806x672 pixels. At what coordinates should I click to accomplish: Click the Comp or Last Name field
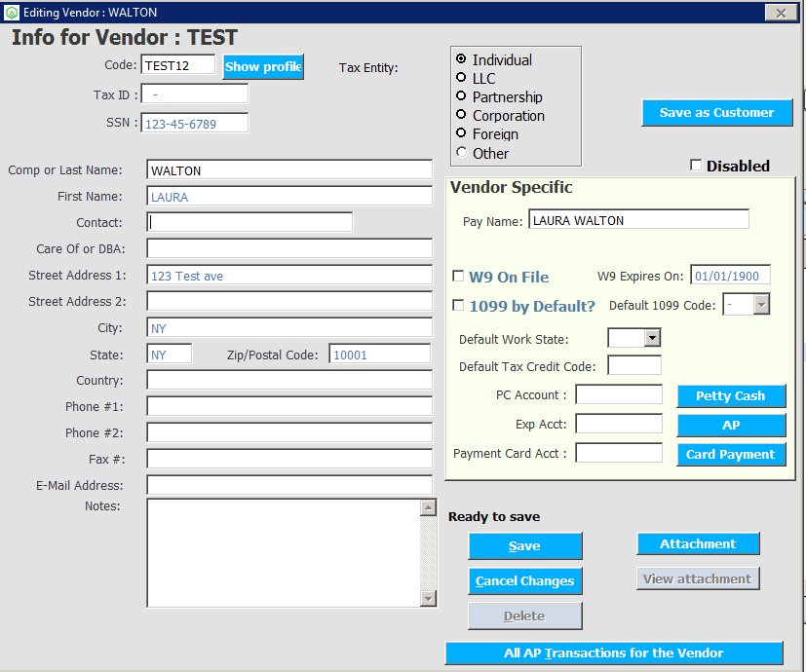(x=289, y=170)
